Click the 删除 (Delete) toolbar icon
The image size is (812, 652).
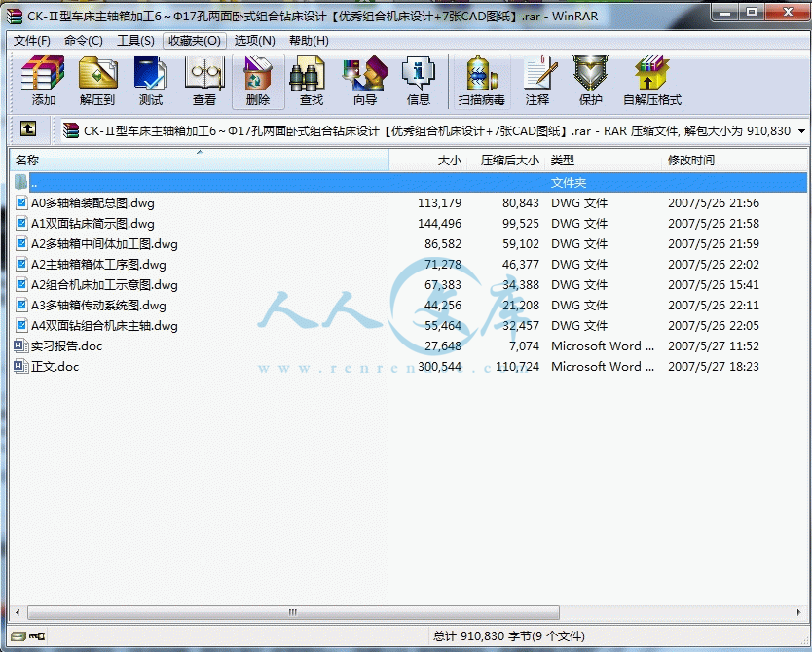(258, 81)
